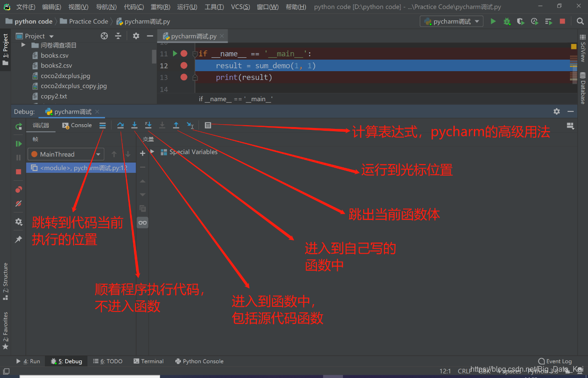Switch to 调试器 tab
Image resolution: width=588 pixels, height=378 pixels.
(41, 125)
